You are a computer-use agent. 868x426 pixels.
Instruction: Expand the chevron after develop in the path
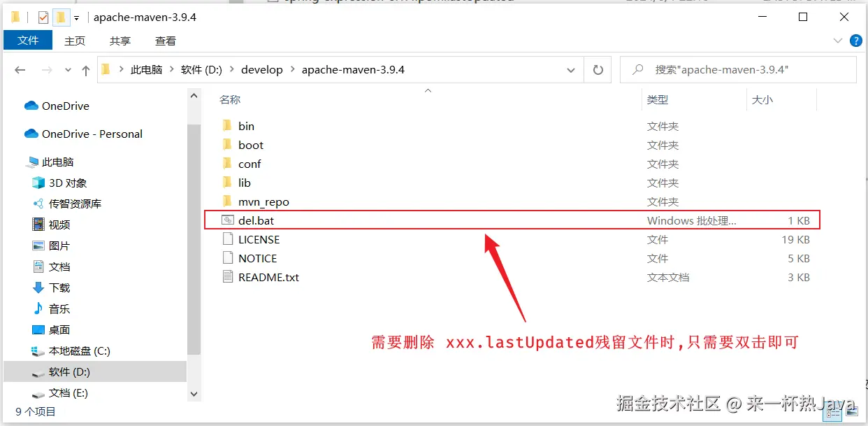[x=293, y=70]
